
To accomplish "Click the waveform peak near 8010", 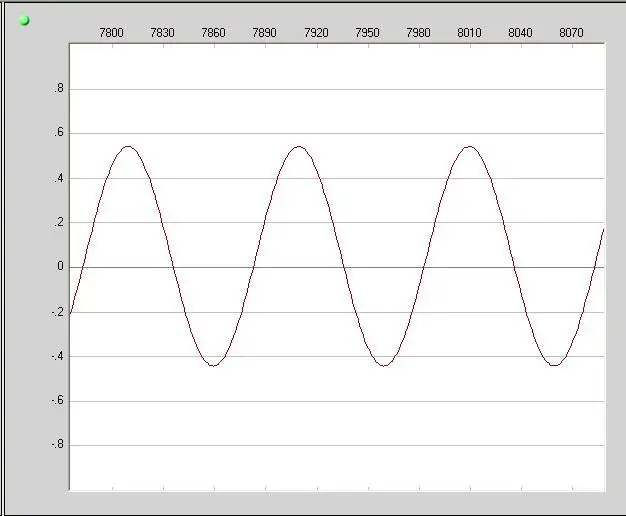I will [470, 147].
